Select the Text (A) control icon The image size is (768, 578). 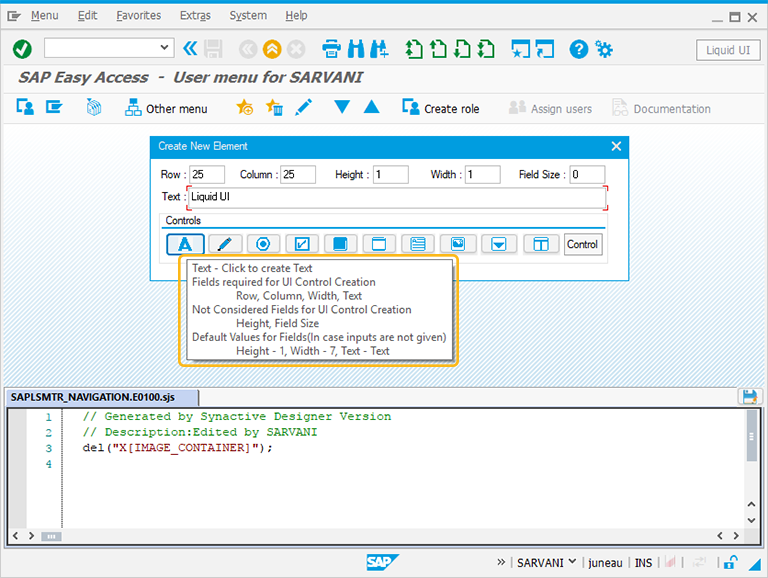tap(185, 244)
